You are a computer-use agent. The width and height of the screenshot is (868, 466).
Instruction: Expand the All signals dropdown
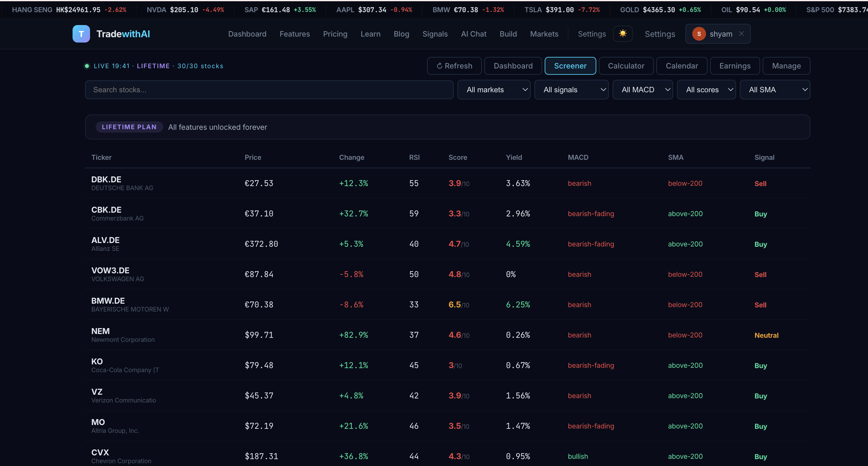pyautogui.click(x=571, y=90)
